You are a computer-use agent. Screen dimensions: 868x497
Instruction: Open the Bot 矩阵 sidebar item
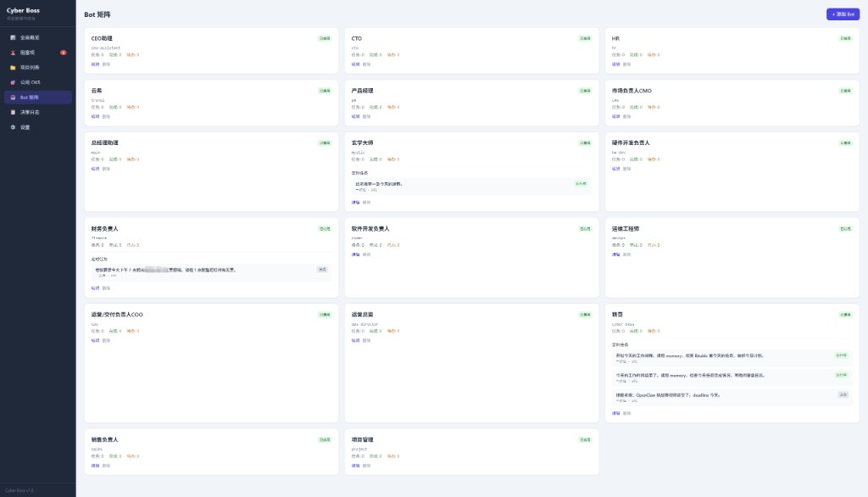pos(37,98)
